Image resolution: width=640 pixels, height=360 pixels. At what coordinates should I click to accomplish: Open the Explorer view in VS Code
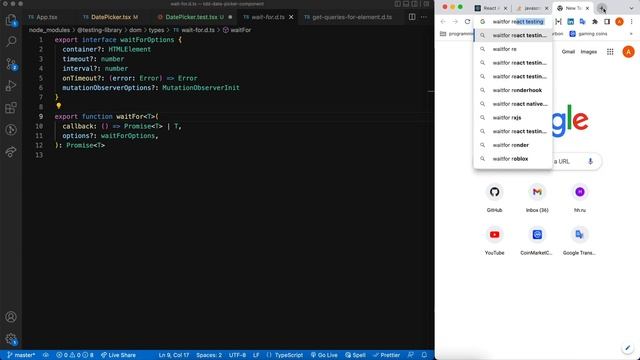point(11,20)
